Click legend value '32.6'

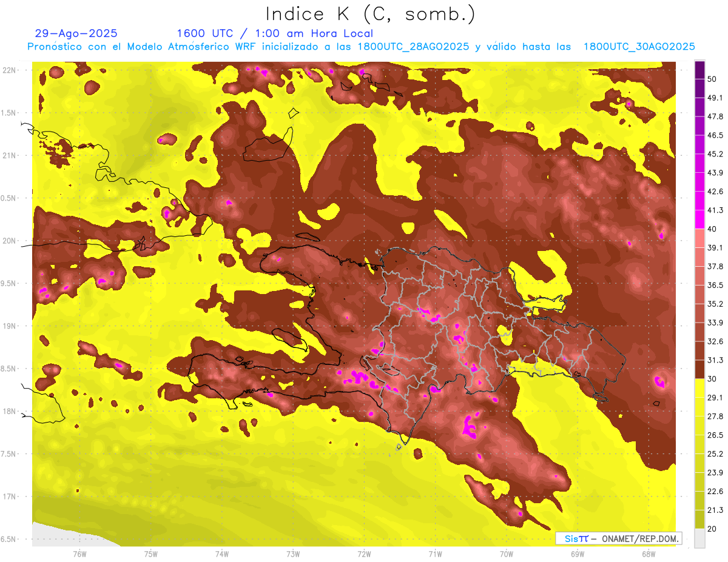coord(715,341)
